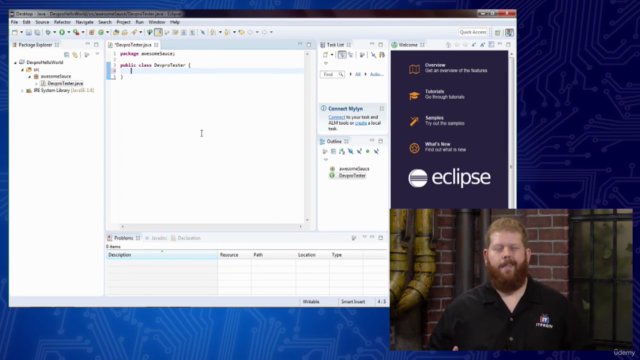Toggle Sort in Outline toolbar
The image size is (640, 360).
(342, 151)
